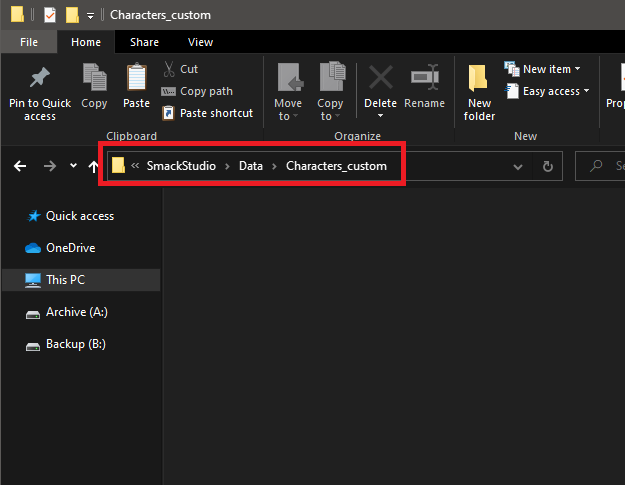Click the Properties checkmark icon in title bar
Viewport: 625px width, 485px height.
tap(50, 15)
